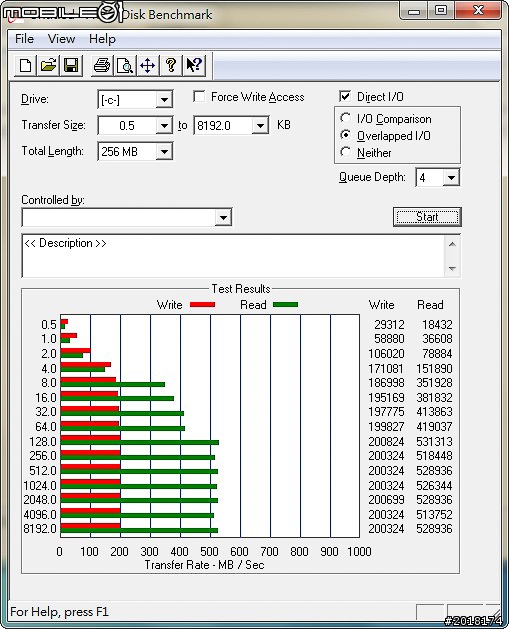Click the red Write legend swatch

203,305
